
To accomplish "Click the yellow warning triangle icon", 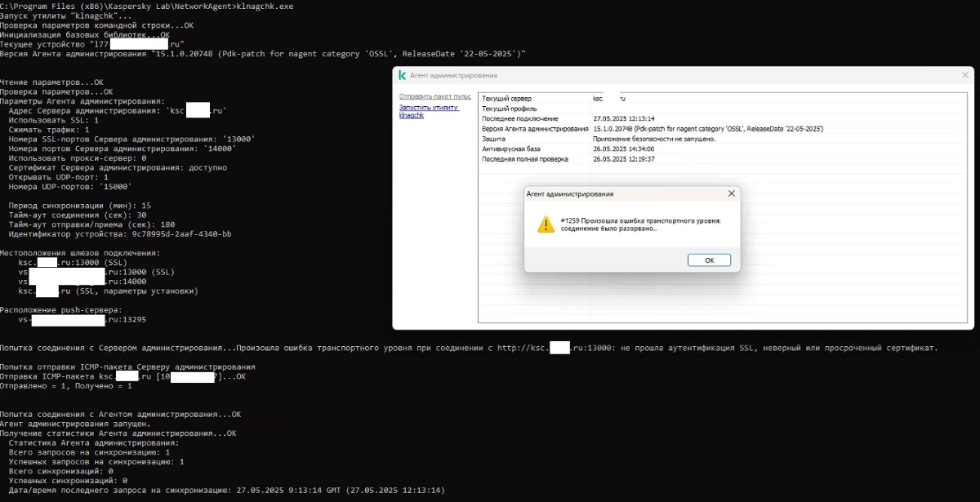I will click(546, 224).
